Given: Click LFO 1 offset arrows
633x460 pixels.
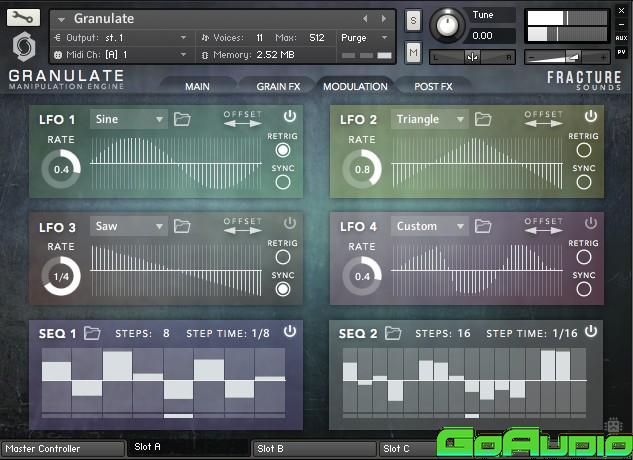Looking at the screenshot, I should (243, 123).
